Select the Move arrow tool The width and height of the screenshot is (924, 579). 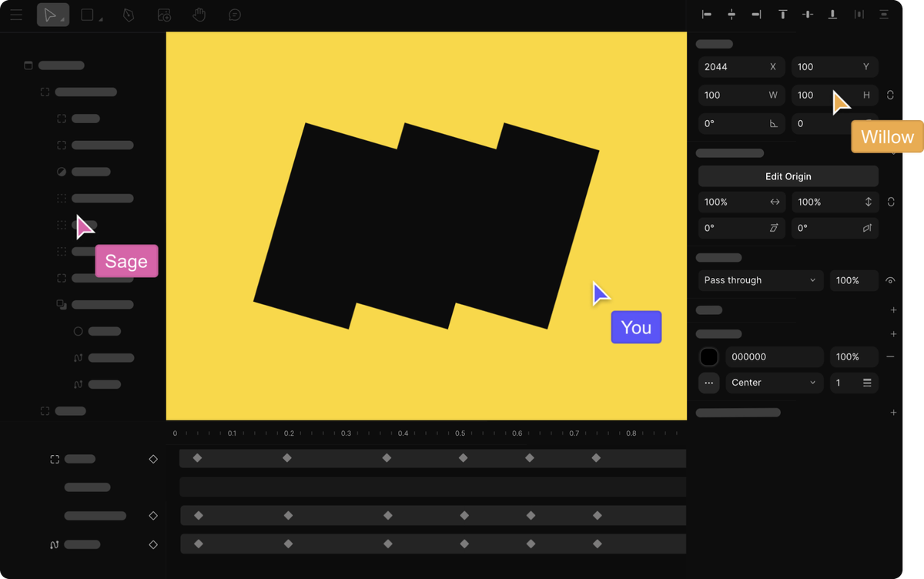pyautogui.click(x=50, y=15)
